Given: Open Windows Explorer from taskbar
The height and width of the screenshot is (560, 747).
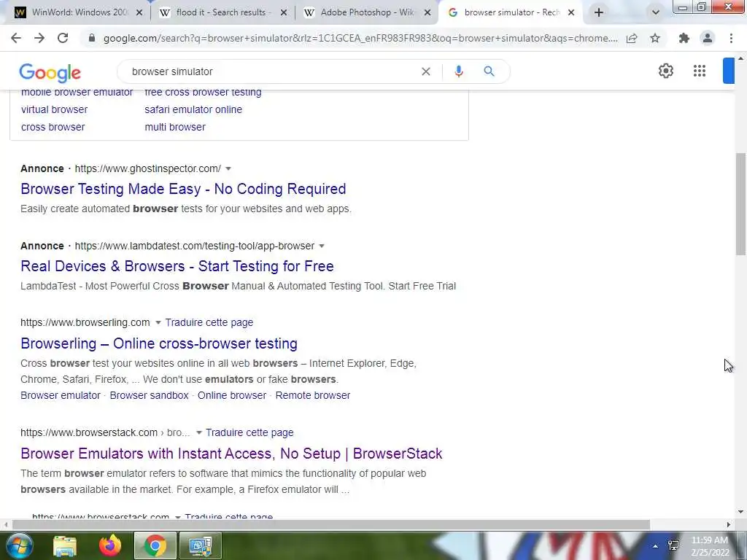Looking at the screenshot, I should pos(65,545).
